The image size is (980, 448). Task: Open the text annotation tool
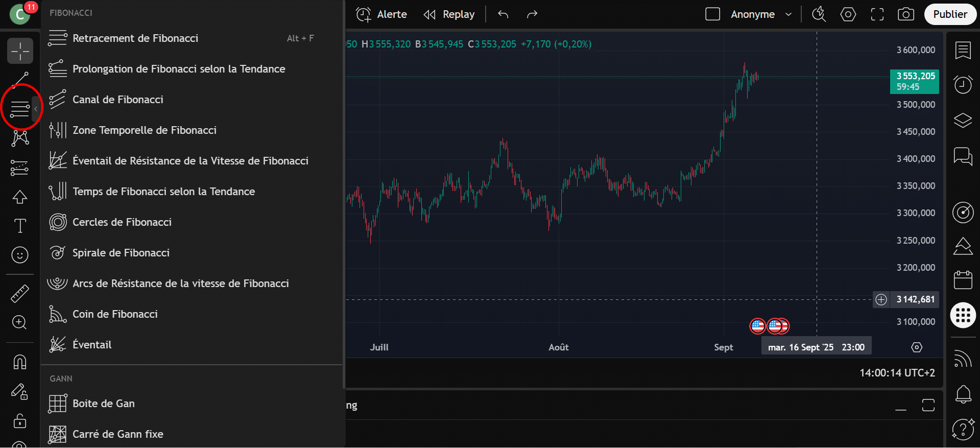pos(20,226)
